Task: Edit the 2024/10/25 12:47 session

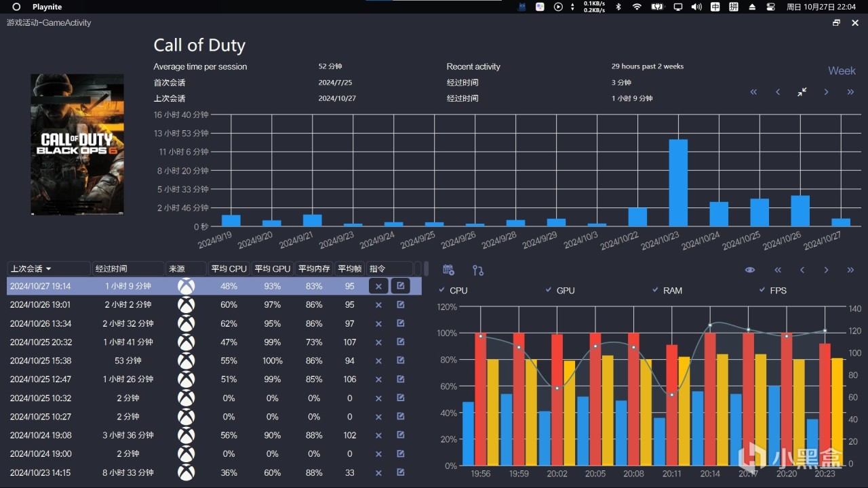Action: (400, 380)
